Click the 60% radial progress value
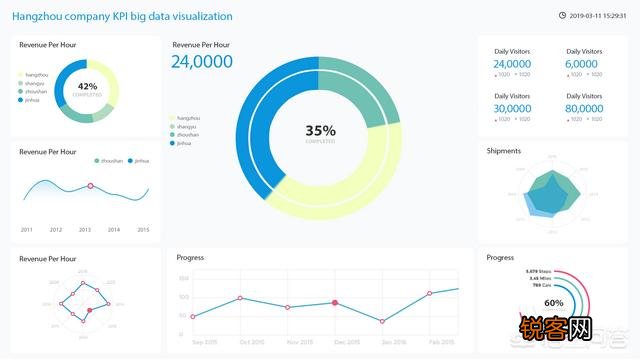Screen dimensions: 640x360 (554, 303)
